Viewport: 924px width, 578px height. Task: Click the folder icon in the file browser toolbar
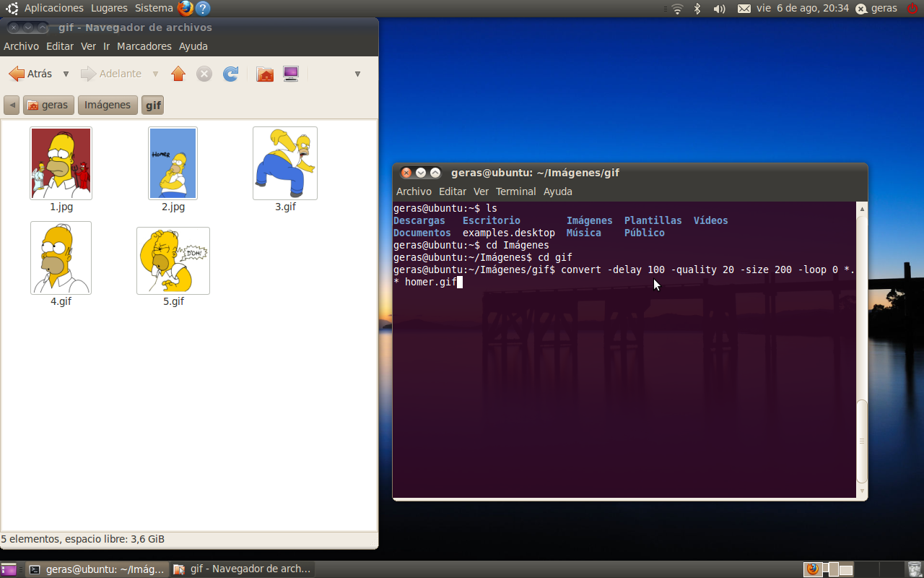(264, 73)
